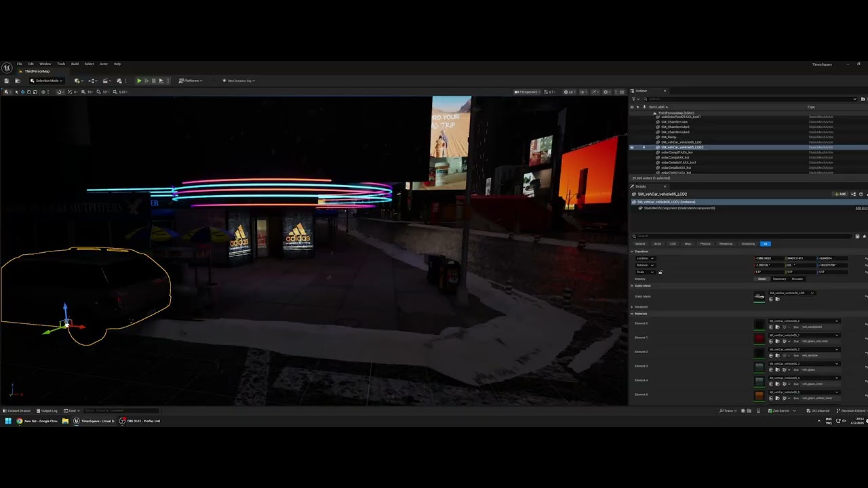Choose the Rotate viewport tool

pos(28,91)
